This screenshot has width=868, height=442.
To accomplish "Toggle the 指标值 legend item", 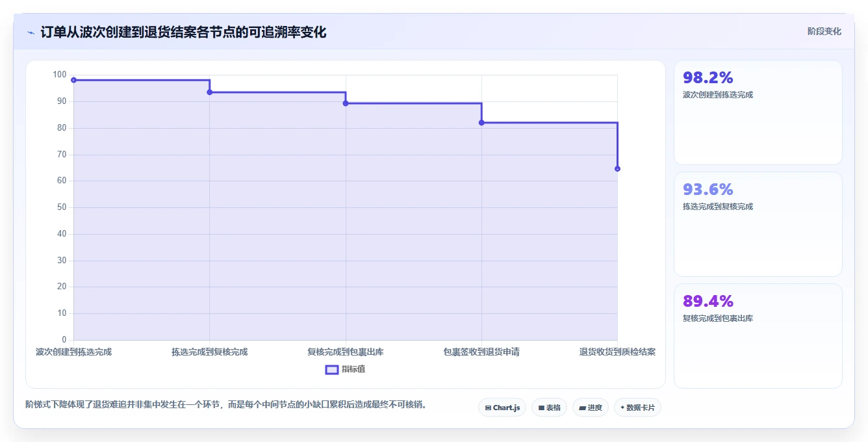I will pyautogui.click(x=346, y=369).
